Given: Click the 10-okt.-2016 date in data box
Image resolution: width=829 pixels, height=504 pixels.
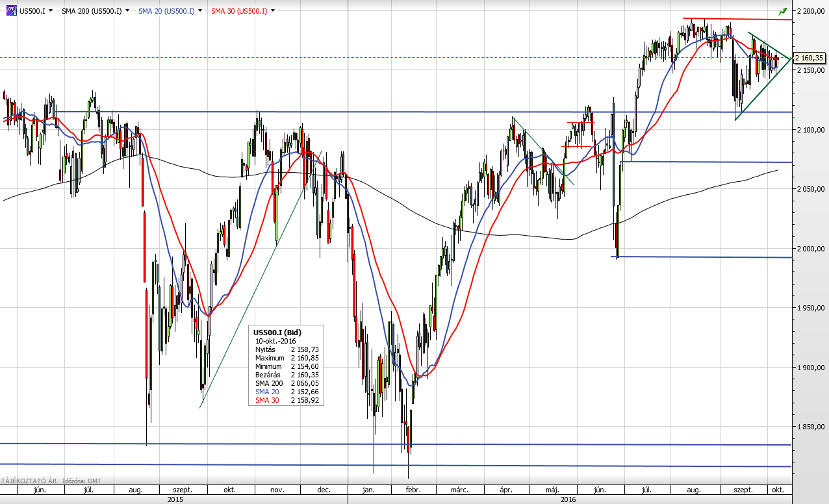Looking at the screenshot, I should (x=277, y=340).
